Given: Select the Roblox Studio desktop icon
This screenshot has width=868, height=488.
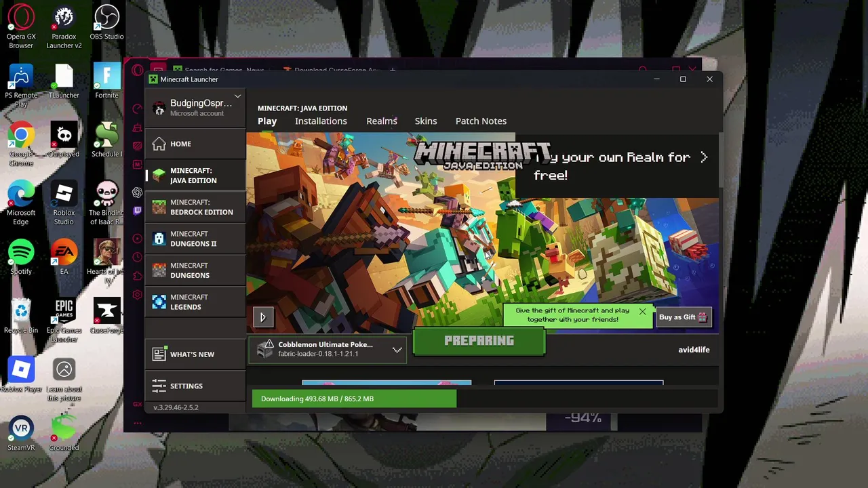Looking at the screenshot, I should pos(64,203).
